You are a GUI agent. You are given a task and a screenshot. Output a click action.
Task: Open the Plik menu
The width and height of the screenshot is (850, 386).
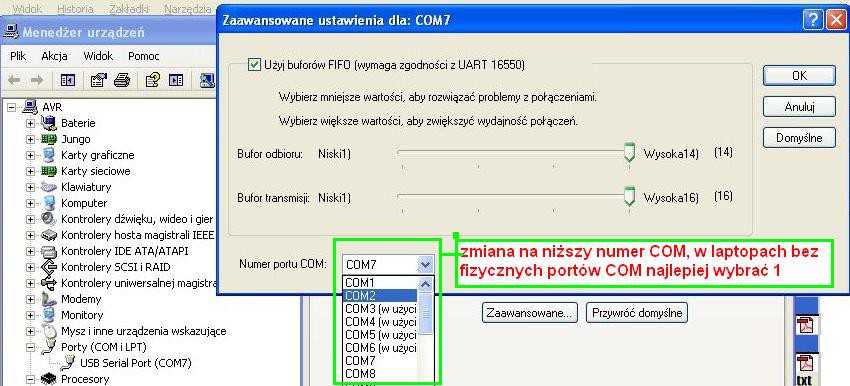18,56
